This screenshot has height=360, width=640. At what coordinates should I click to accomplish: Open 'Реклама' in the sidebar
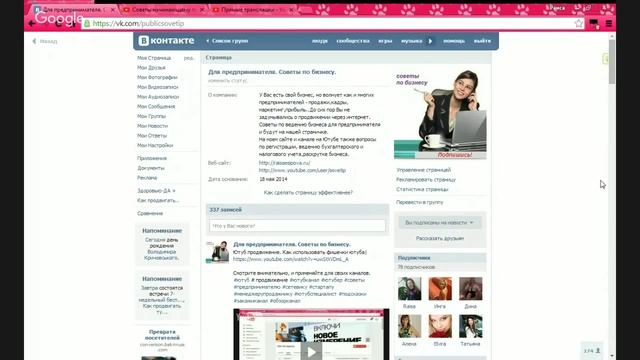(x=147, y=178)
